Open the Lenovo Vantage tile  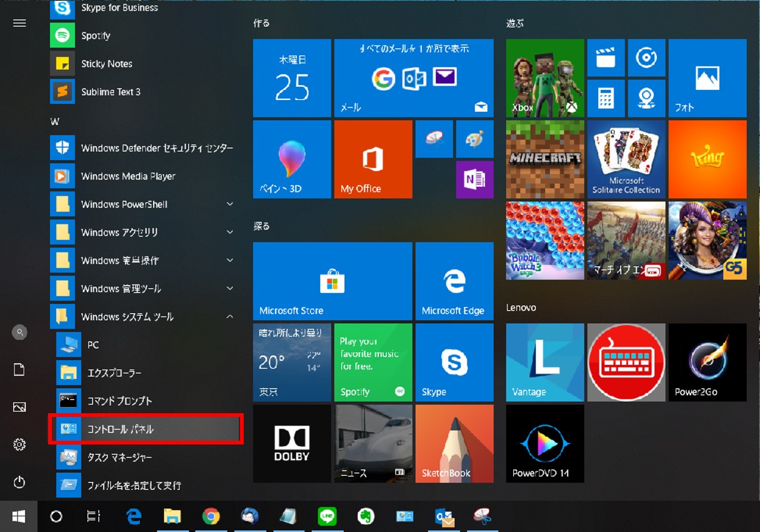pyautogui.click(x=545, y=363)
